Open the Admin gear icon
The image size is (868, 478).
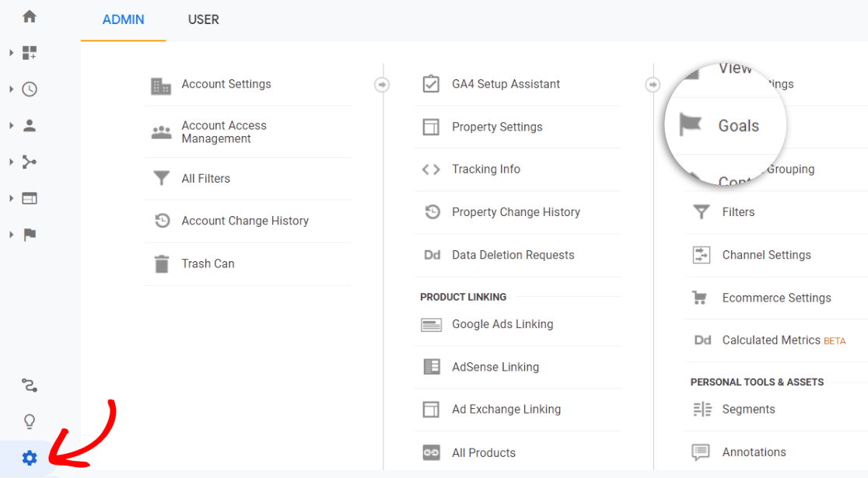click(30, 459)
